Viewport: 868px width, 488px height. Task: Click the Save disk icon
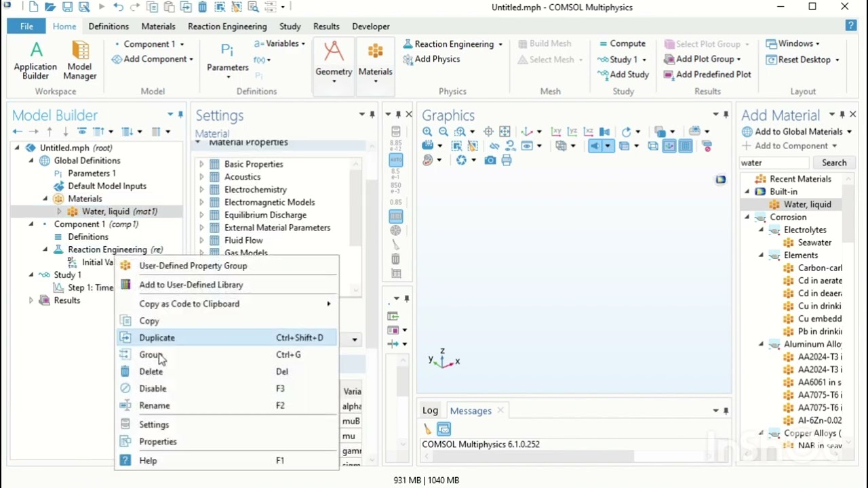click(x=67, y=7)
